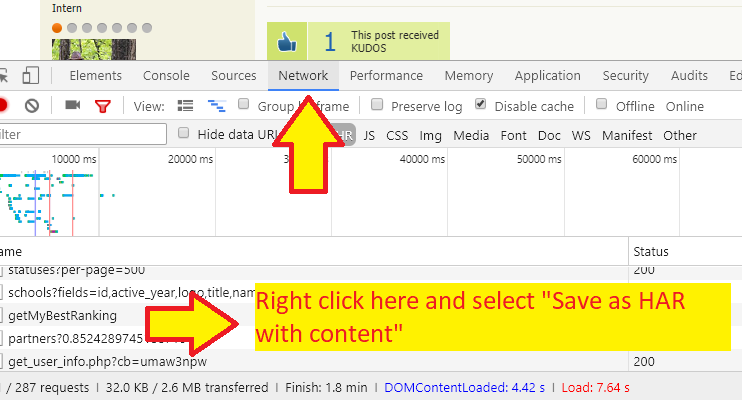Filter requests by JS type
Viewport: 742px width, 400px height.
[369, 135]
